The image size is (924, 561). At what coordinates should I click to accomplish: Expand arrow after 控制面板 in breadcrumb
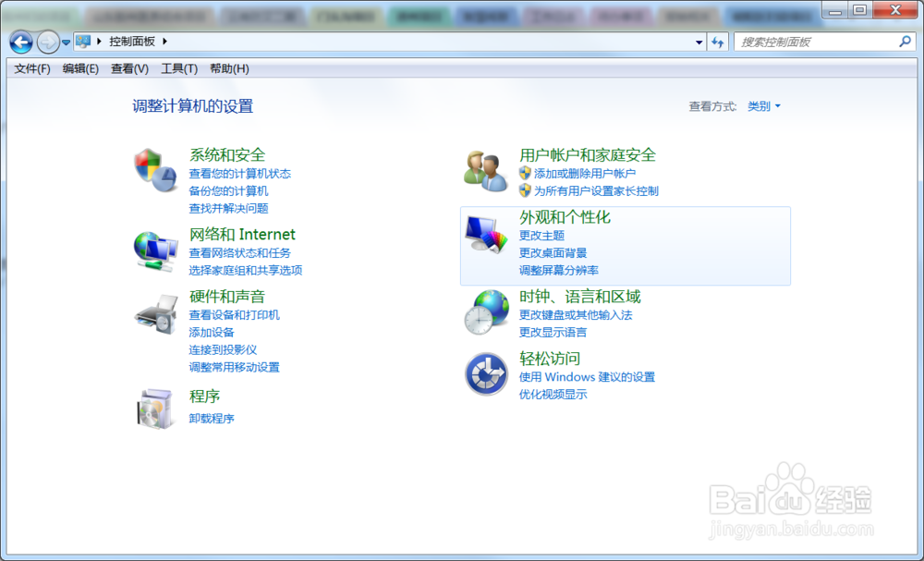[165, 42]
